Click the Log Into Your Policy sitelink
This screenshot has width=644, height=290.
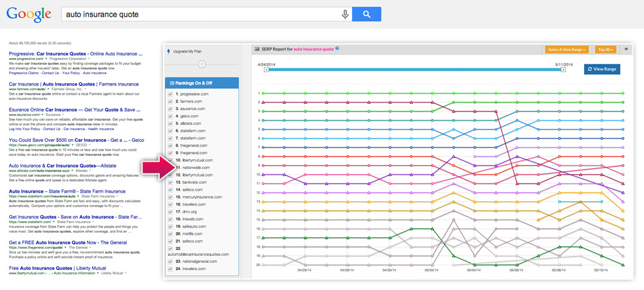tap(23, 129)
